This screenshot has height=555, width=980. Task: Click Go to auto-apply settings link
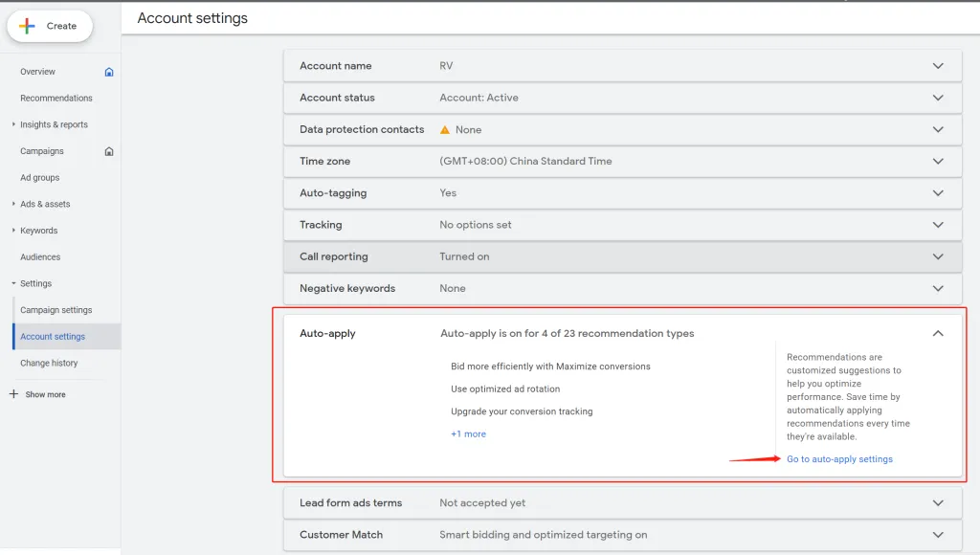(x=839, y=459)
